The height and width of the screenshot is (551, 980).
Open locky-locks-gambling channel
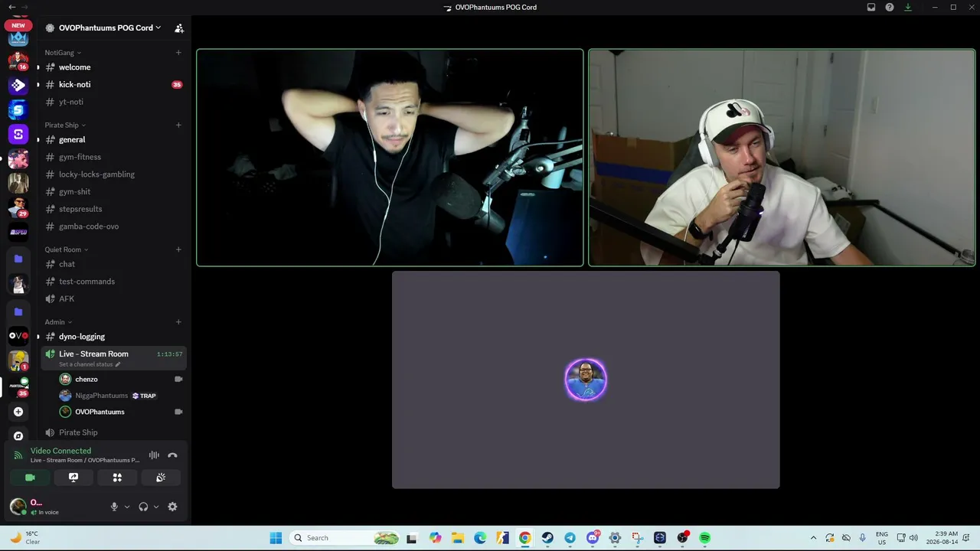(x=113, y=174)
